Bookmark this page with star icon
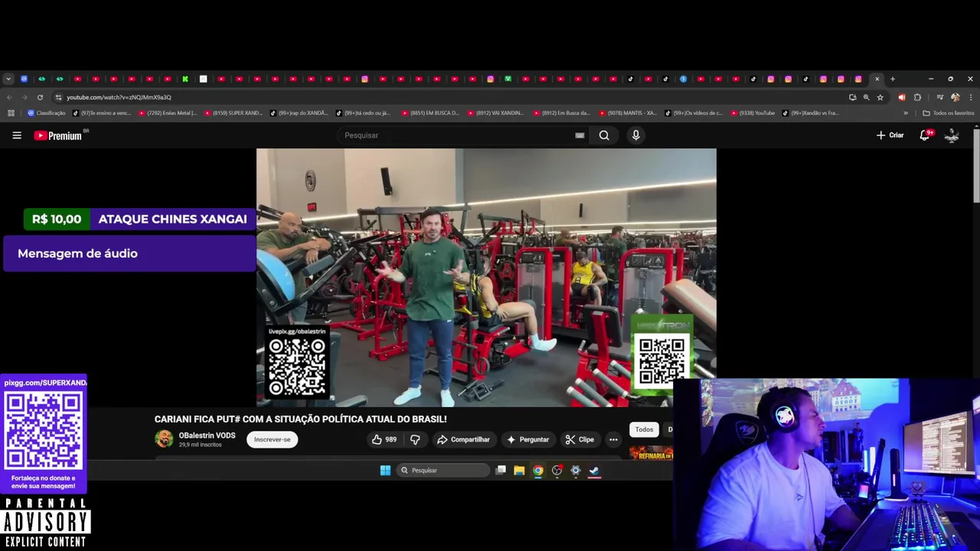The height and width of the screenshot is (551, 980). point(880,97)
